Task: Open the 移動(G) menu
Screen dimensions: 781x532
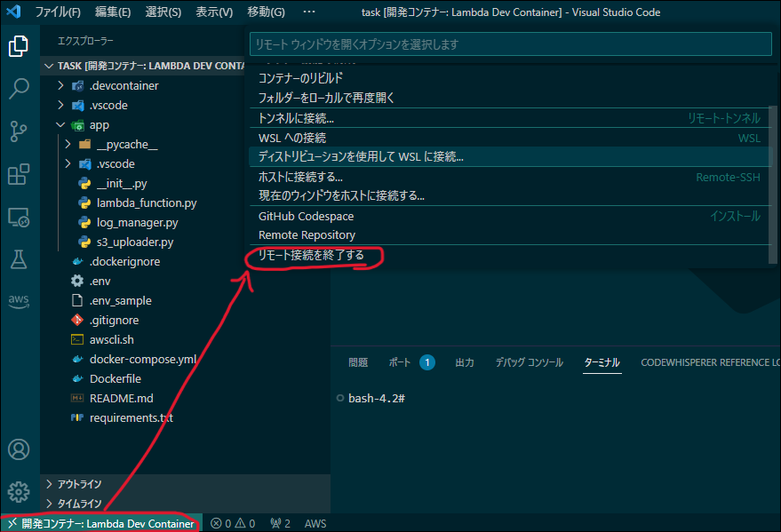Action: 266,12
